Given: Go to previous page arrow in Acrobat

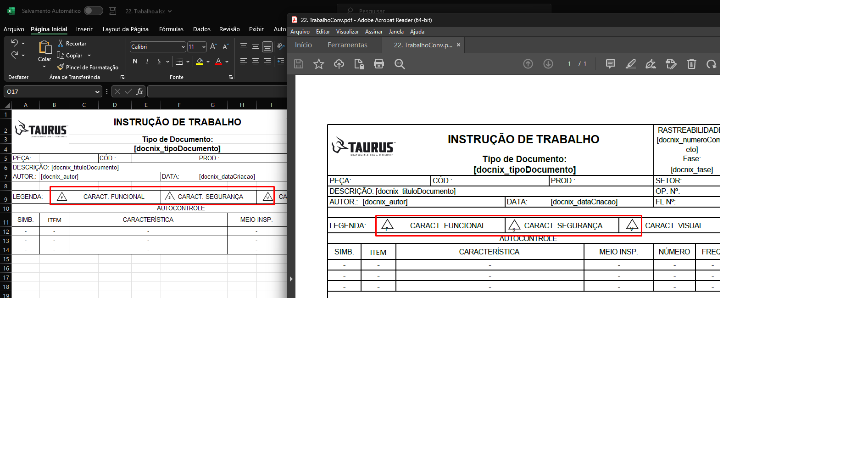Looking at the screenshot, I should (528, 64).
